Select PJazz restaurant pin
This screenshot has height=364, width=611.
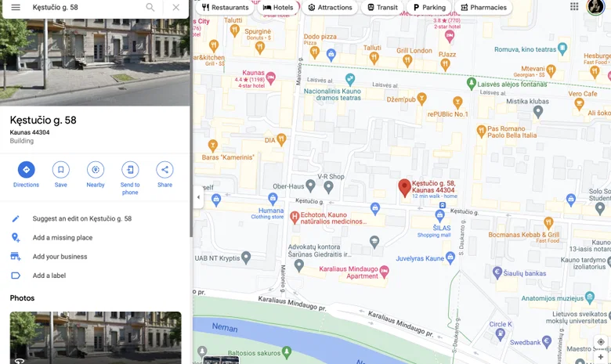coord(446,65)
